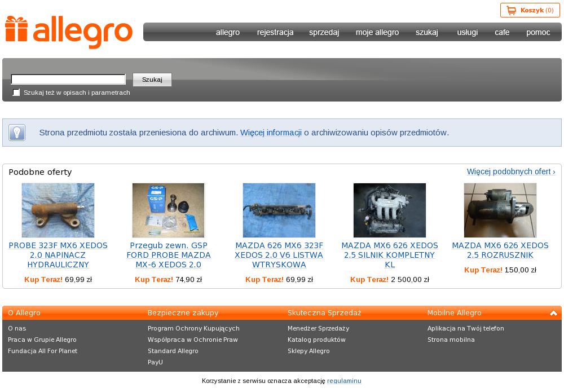
Task: Go to rejestracja in the top menu
Action: coord(275,32)
